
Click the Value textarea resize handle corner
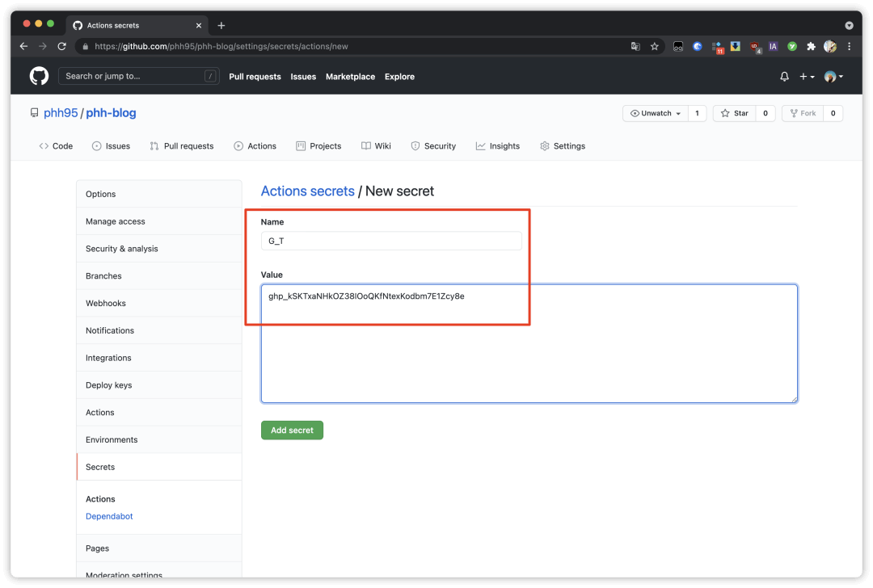(794, 399)
